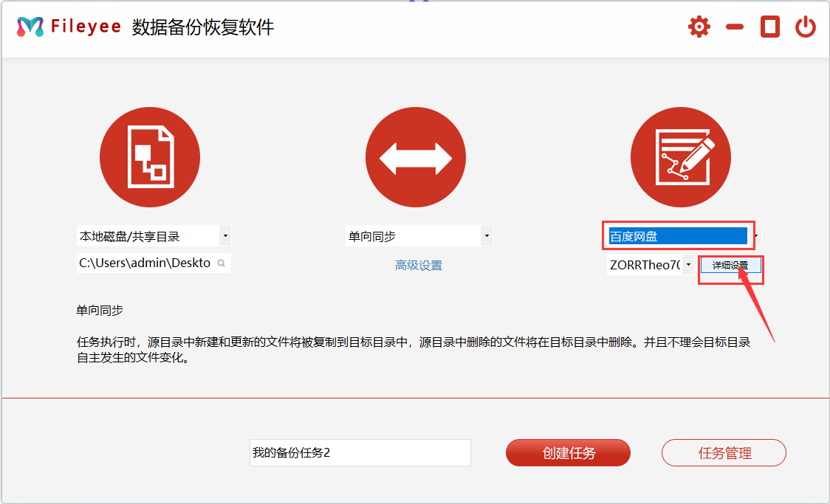This screenshot has height=504, width=830.
Task: Click the destination notepad-and-pencil circle icon
Action: 680,157
